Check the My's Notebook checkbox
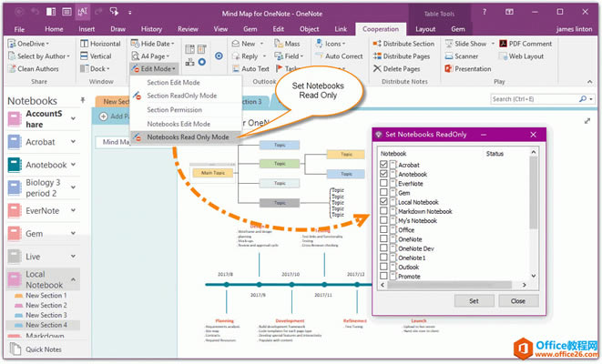This screenshot has width=602, height=364. coord(383,220)
